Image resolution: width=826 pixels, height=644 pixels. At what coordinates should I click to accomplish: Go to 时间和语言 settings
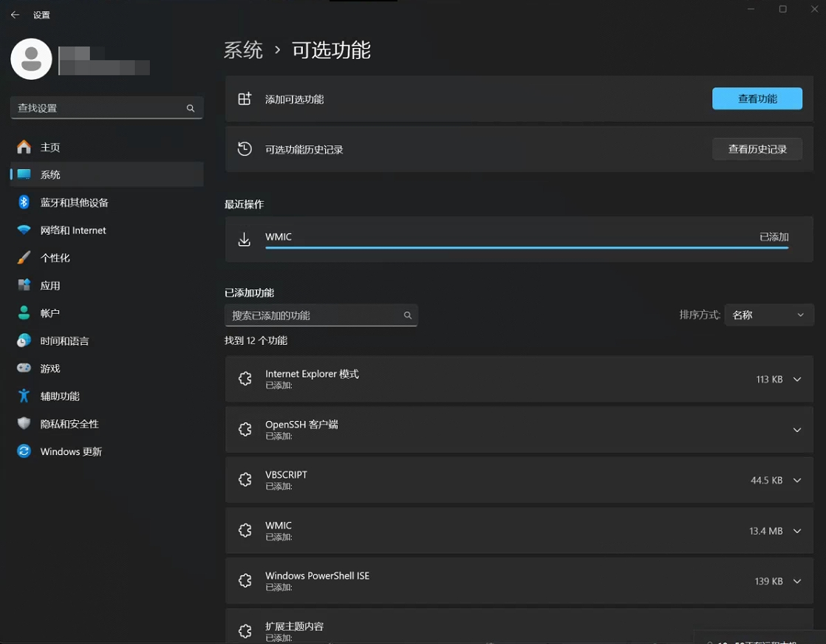[x=107, y=340]
